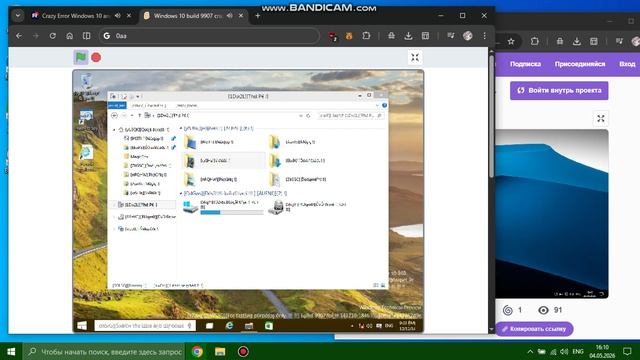
Task: Open the extensions icon in the rear Chrome window
Action: [x=535, y=41]
